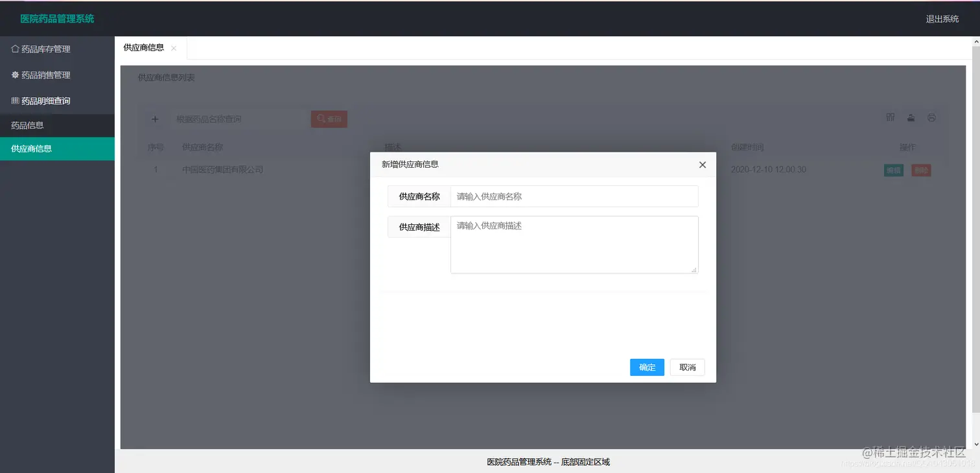The image size is (980, 473).
Task: Click the plus add-supplier icon
Action: click(x=155, y=119)
